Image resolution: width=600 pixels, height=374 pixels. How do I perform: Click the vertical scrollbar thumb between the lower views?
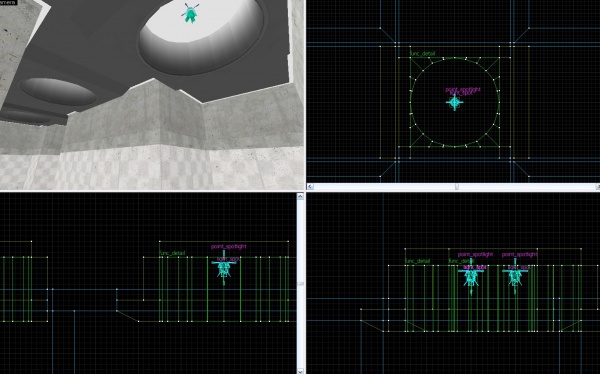click(x=300, y=284)
